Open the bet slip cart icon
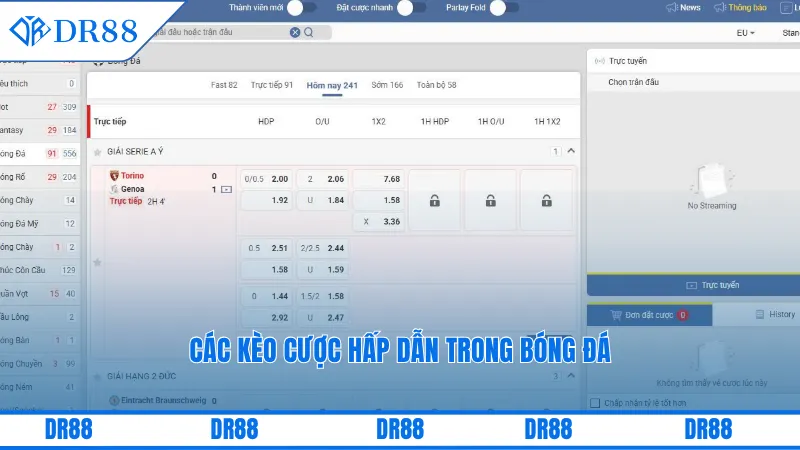The width and height of the screenshot is (800, 450). (x=616, y=315)
